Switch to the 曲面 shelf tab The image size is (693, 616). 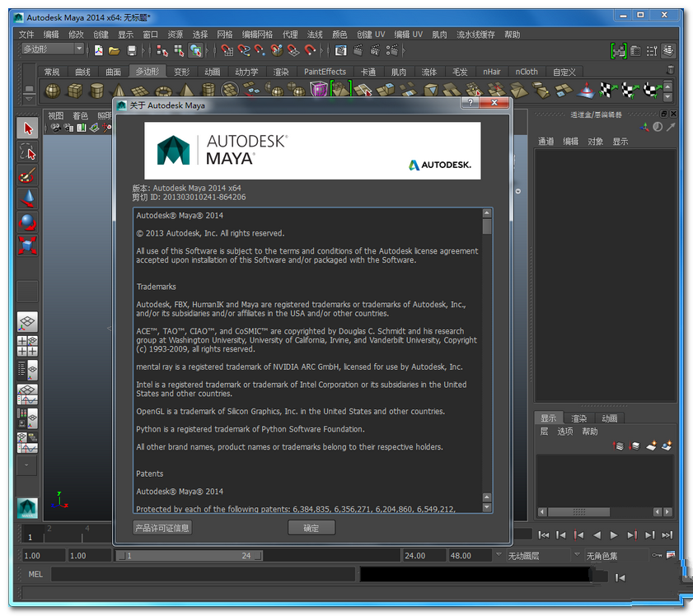113,72
